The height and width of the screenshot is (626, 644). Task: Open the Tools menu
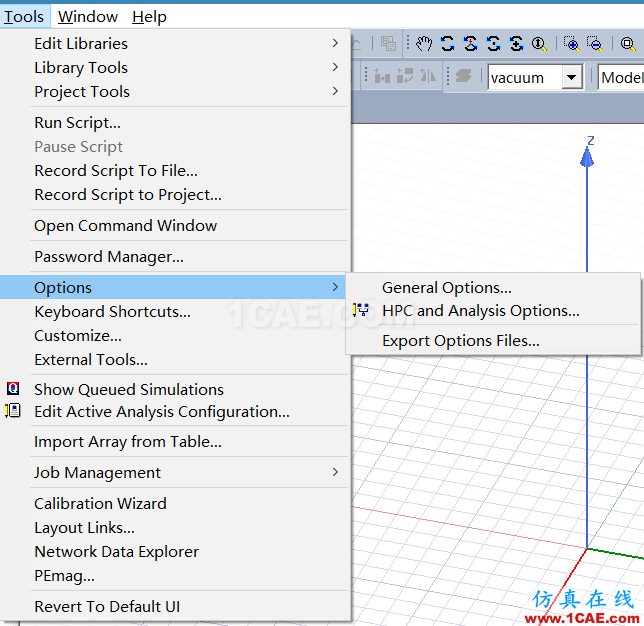click(24, 17)
